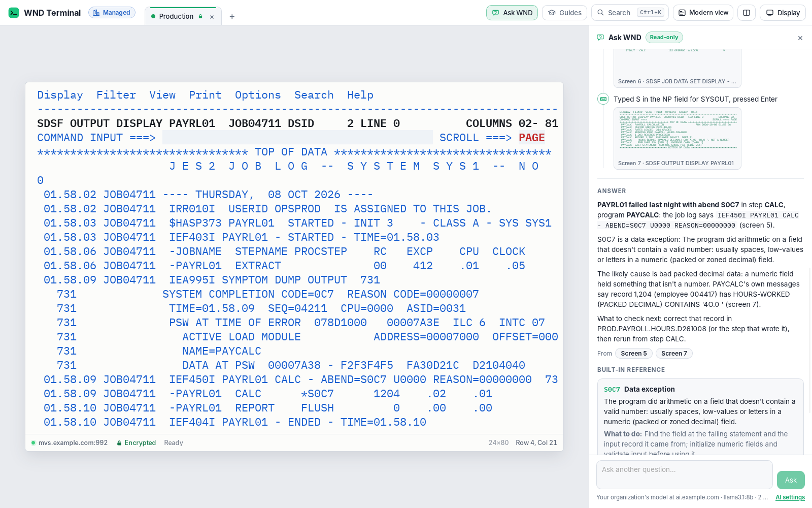Click the WND Terminal logo icon
This screenshot has width=812, height=508.
tap(14, 13)
